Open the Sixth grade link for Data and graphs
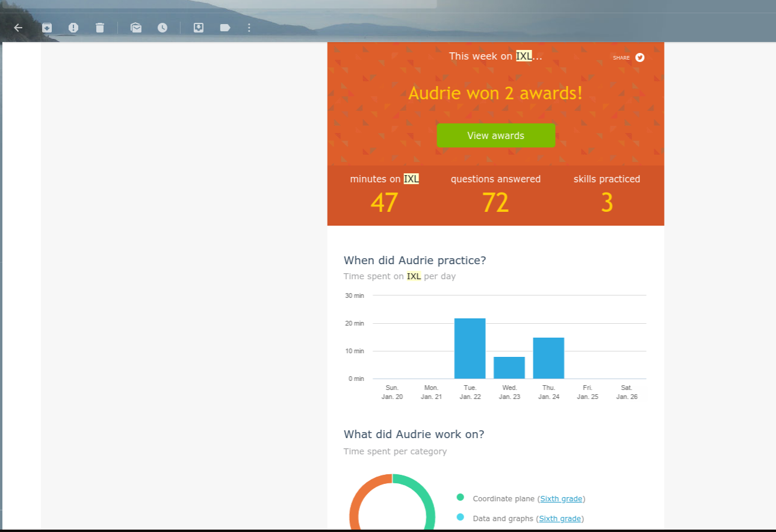The image size is (776, 532). point(560,519)
